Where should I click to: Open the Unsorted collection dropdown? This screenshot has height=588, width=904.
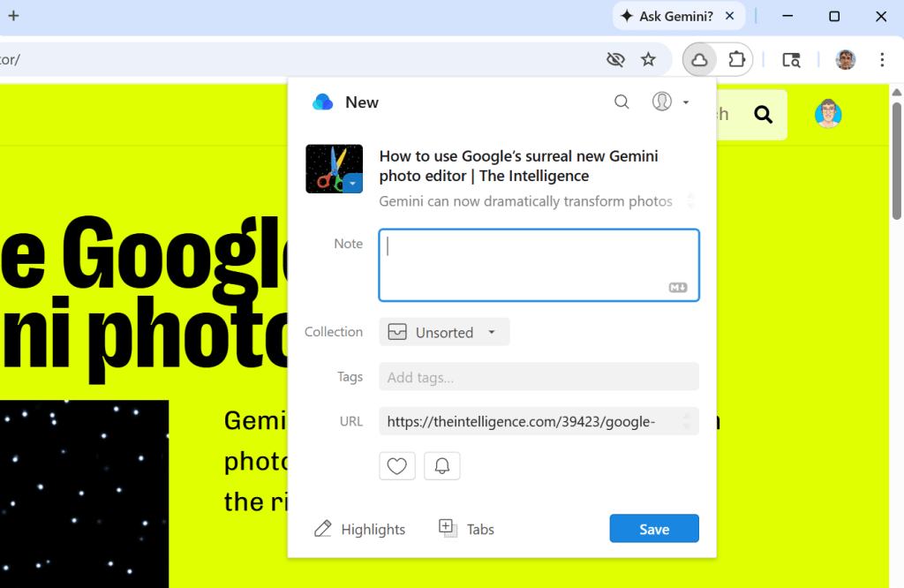[x=444, y=332]
